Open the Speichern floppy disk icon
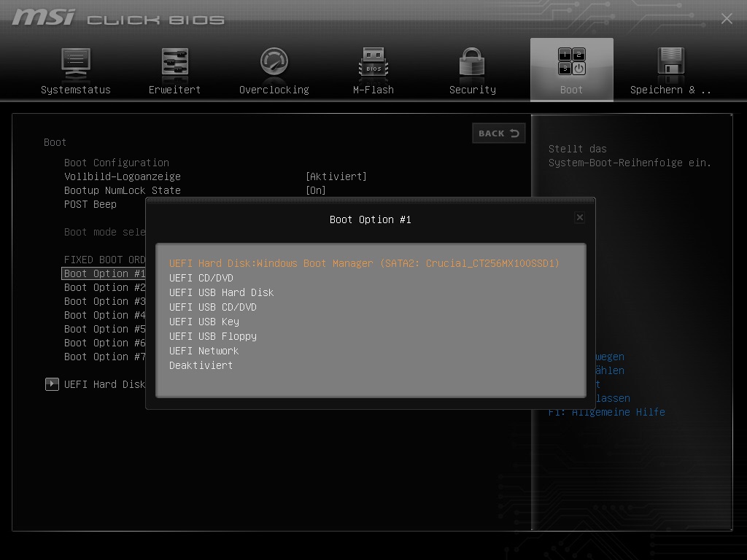The width and height of the screenshot is (747, 560). [671, 61]
